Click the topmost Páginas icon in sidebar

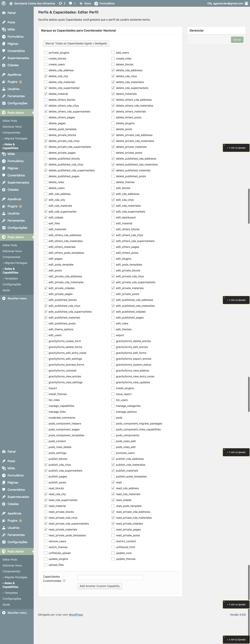[x=4, y=44]
